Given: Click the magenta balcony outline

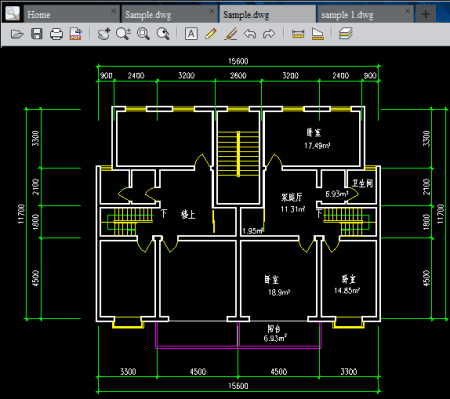Looking at the screenshot, I should 238,335.
